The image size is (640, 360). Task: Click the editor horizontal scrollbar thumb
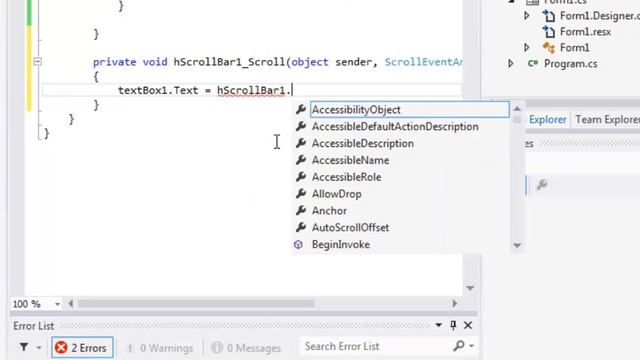point(196,304)
